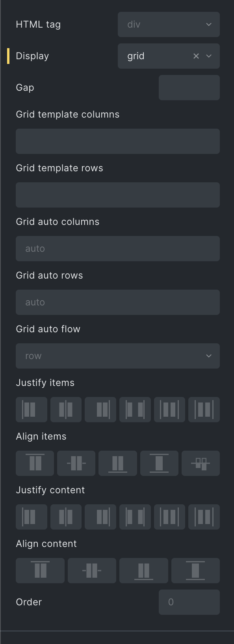
Task: Clear the grid Display value
Action: coord(196,56)
